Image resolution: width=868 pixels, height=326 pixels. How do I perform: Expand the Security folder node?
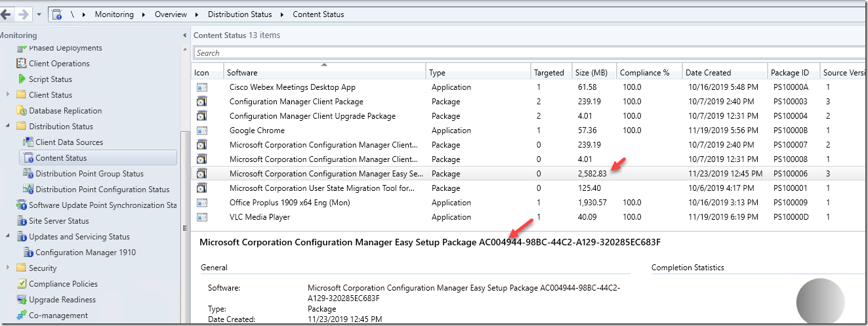[x=8, y=268]
